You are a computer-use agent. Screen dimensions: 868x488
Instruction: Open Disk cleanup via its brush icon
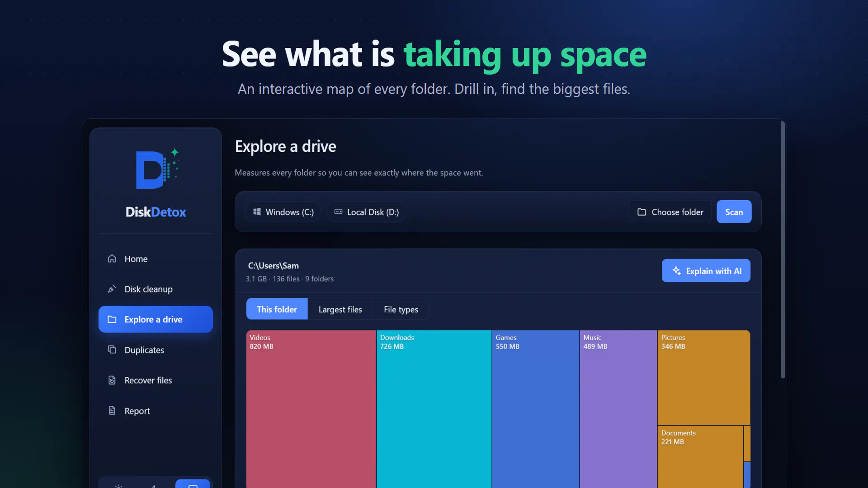tap(112, 289)
